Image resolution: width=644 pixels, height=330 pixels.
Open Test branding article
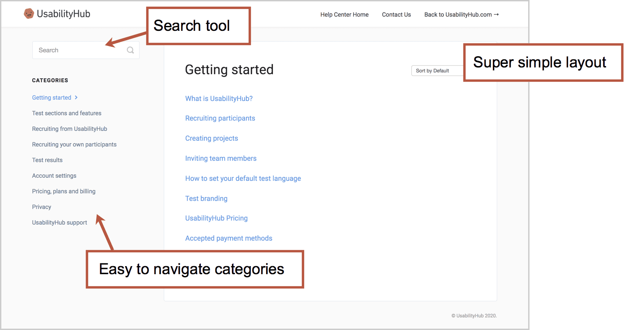tap(206, 198)
